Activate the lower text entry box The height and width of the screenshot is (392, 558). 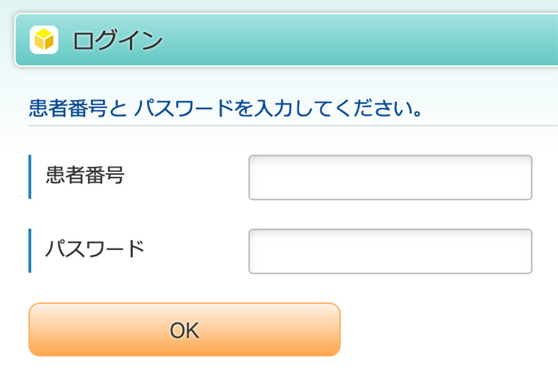tap(390, 251)
